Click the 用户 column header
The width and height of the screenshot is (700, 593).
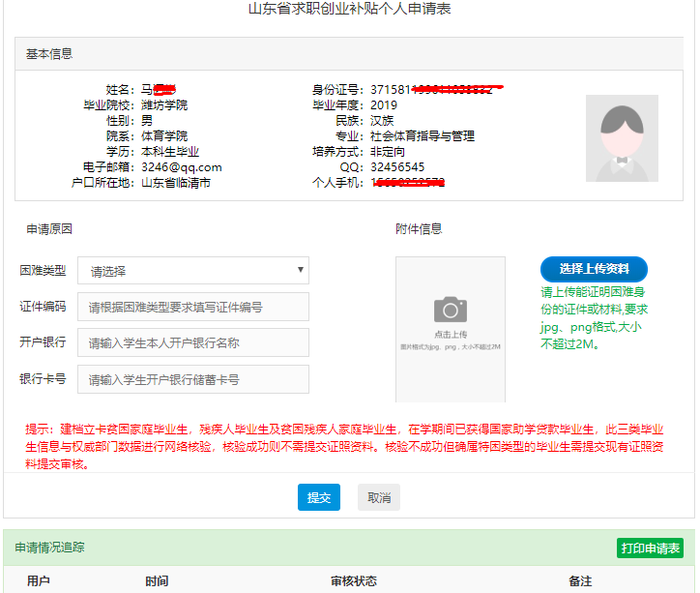pyautogui.click(x=39, y=581)
